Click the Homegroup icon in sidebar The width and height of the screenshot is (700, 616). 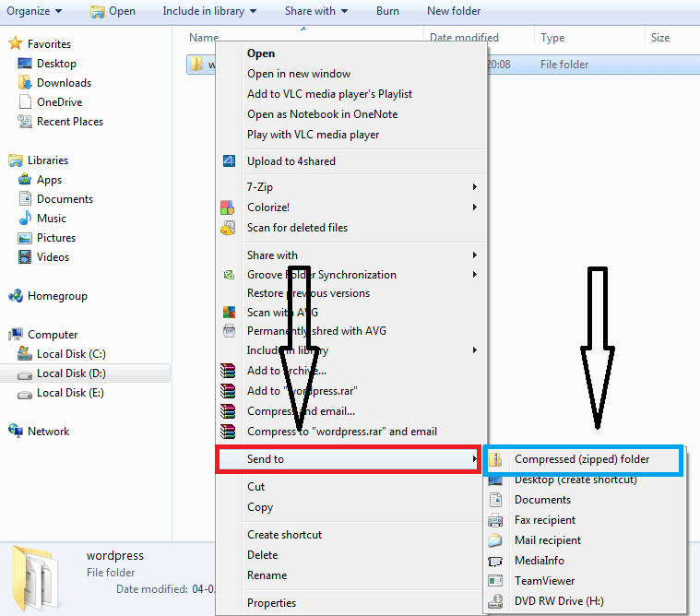(16, 295)
